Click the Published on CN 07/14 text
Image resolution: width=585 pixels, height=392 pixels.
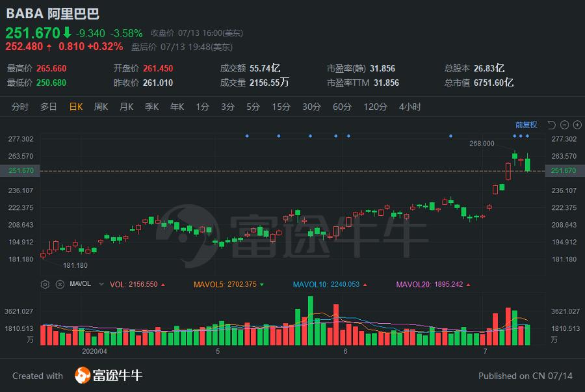[x=525, y=376]
